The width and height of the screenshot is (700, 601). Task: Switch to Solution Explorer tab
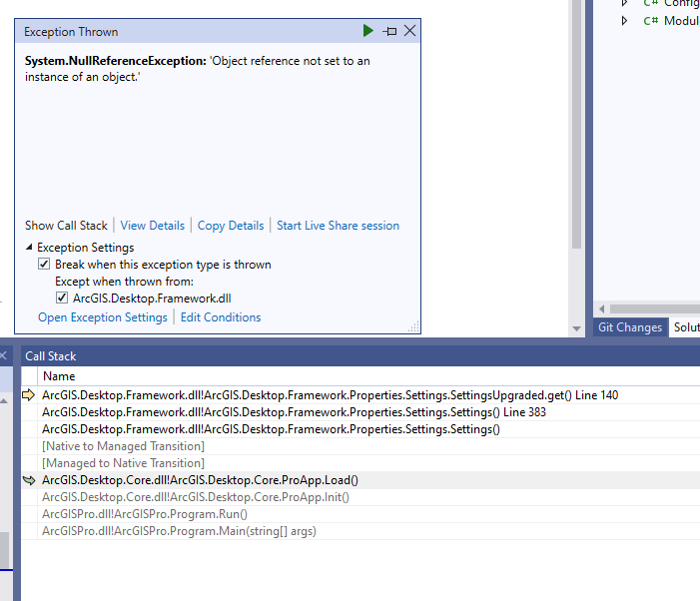685,327
